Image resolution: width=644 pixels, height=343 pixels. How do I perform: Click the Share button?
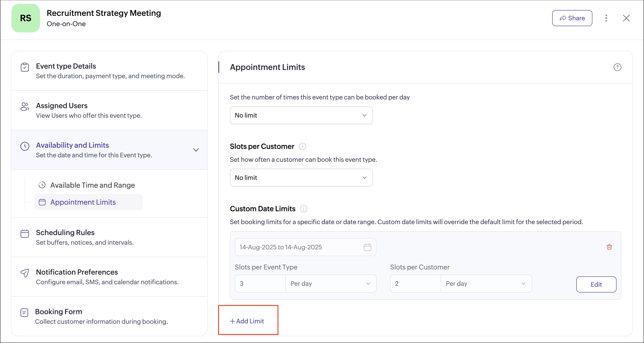point(572,18)
